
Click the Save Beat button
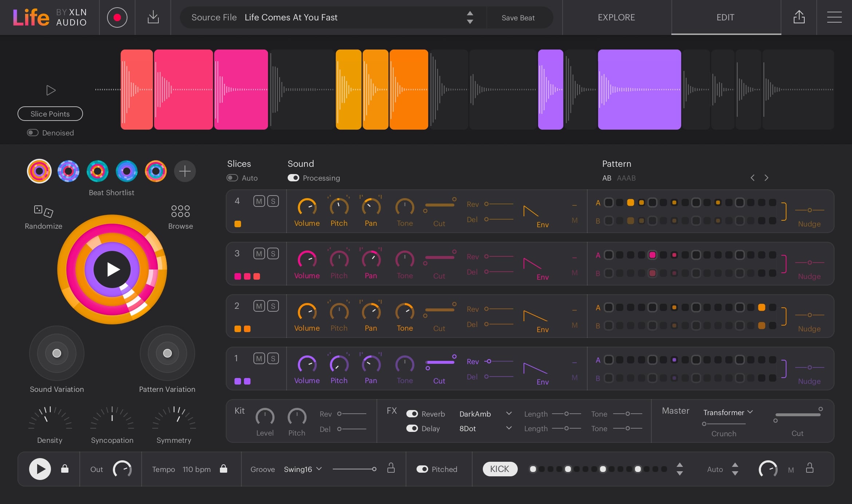click(518, 17)
